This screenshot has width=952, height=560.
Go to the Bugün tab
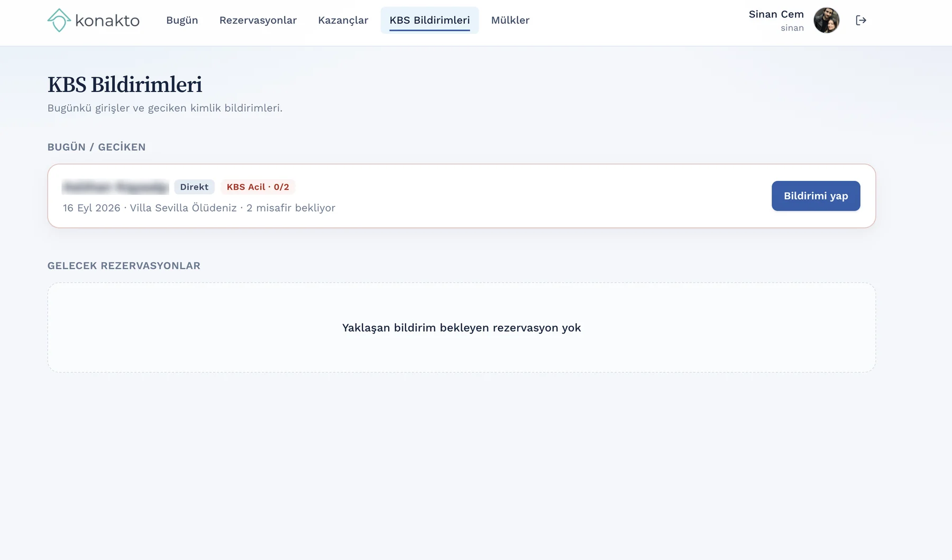[182, 20]
